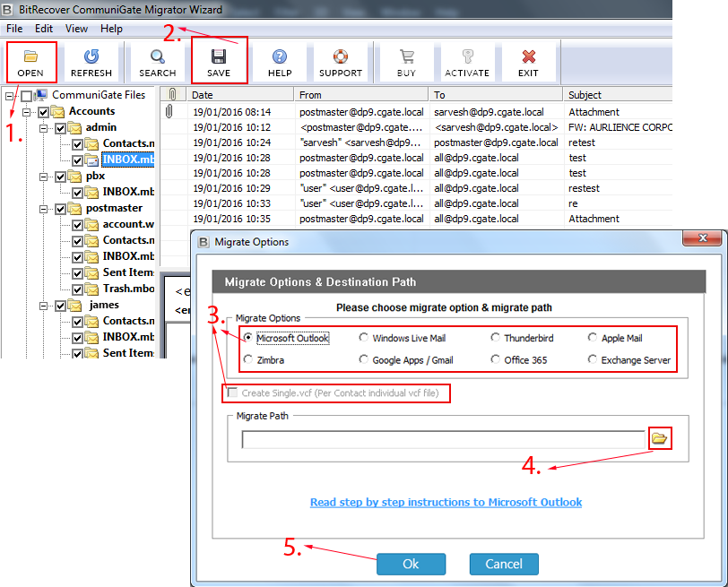
Task: Click the Migrate Path text field
Action: [x=444, y=439]
